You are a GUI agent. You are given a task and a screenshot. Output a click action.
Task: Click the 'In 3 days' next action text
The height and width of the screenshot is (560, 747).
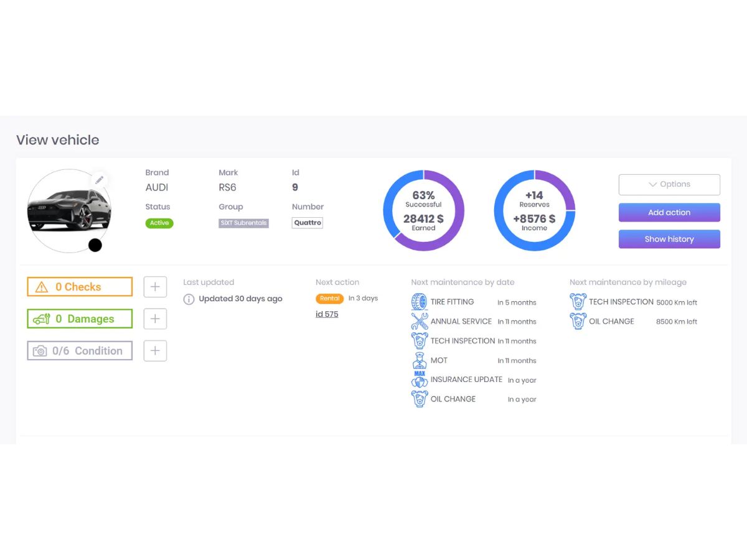pos(363,298)
